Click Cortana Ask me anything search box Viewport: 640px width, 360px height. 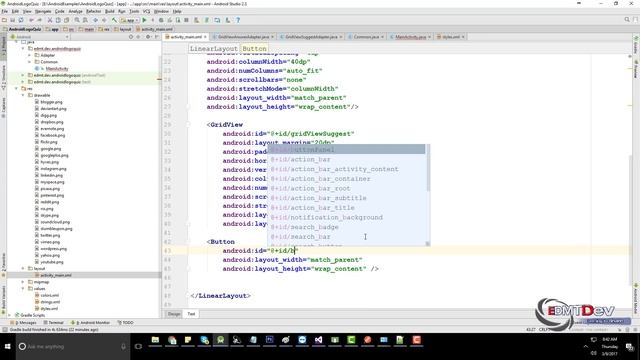(73, 347)
